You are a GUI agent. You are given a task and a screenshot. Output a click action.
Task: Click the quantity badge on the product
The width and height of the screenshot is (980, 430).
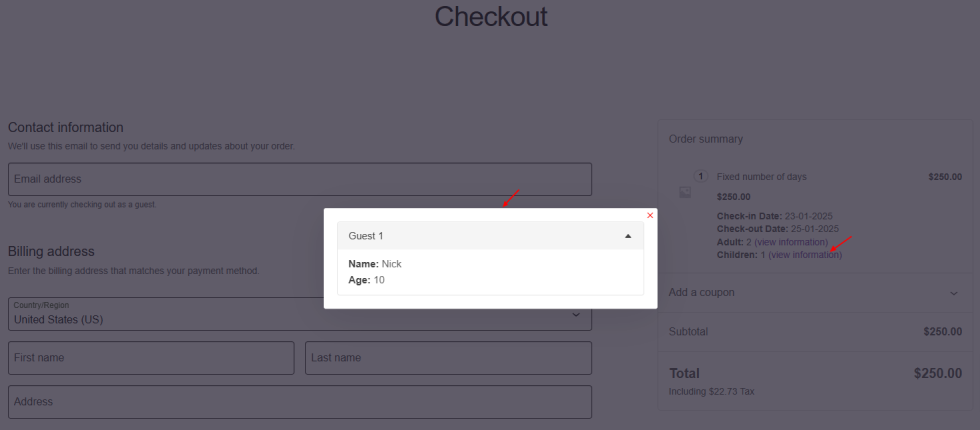[x=701, y=177]
